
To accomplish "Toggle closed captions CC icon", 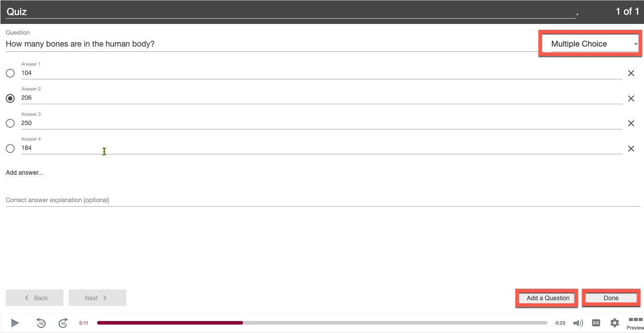I will coord(596,323).
